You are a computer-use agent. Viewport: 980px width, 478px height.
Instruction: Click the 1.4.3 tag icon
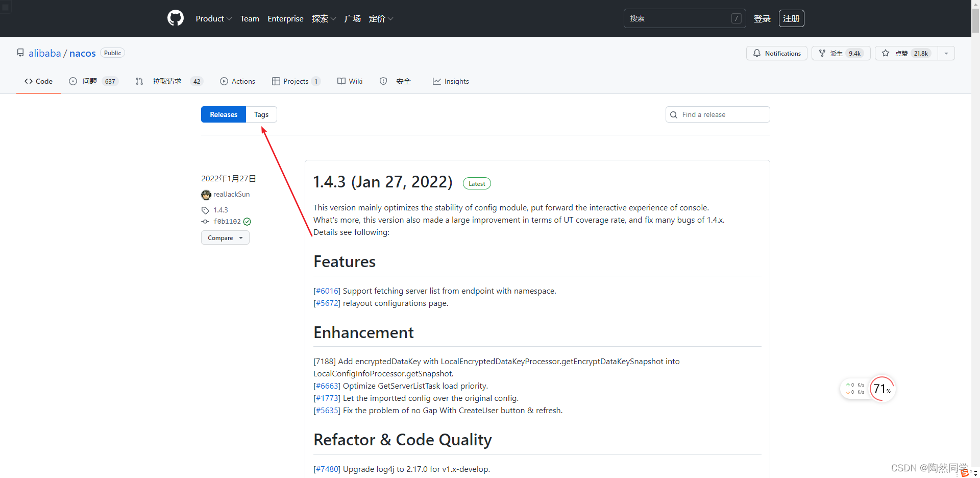(x=205, y=210)
